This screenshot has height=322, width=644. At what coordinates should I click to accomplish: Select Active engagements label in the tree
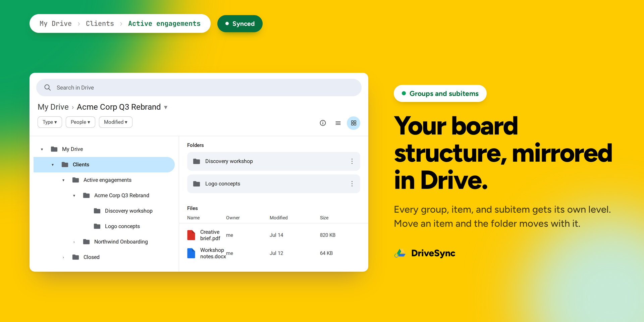point(108,180)
